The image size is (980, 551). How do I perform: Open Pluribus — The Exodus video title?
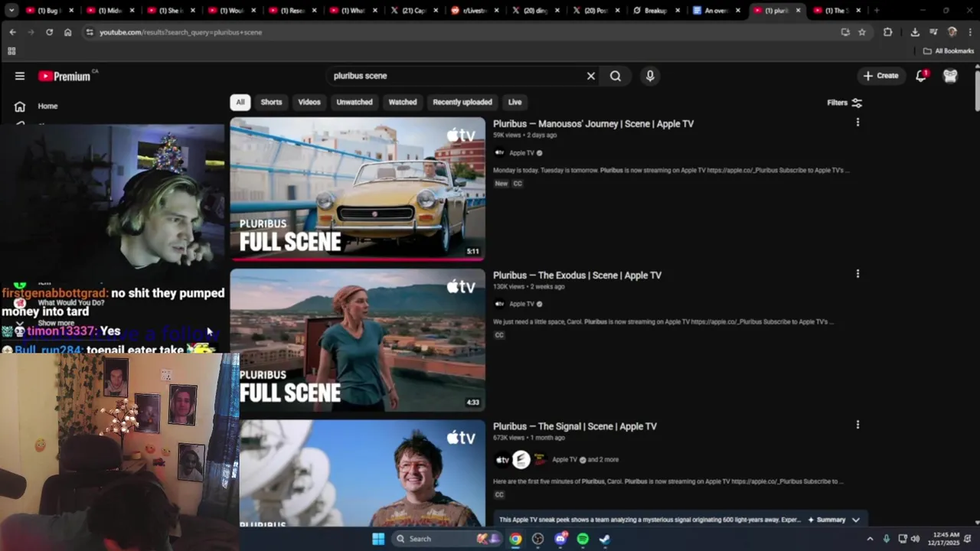(577, 275)
